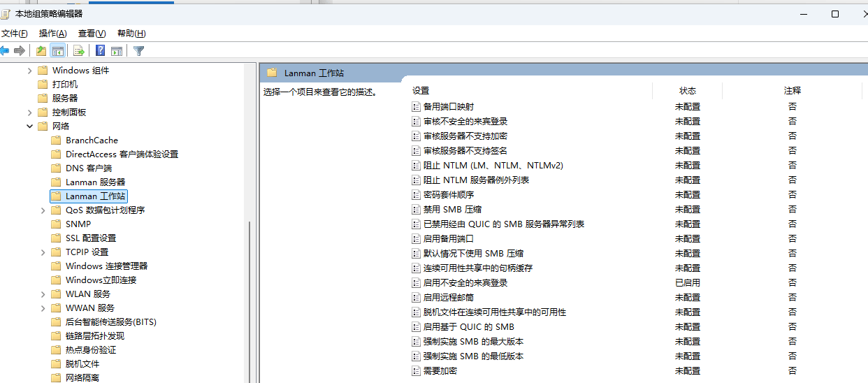Screen dimensions: 868x383
Task: Click the SNMP folder icon
Action: coord(56,224)
